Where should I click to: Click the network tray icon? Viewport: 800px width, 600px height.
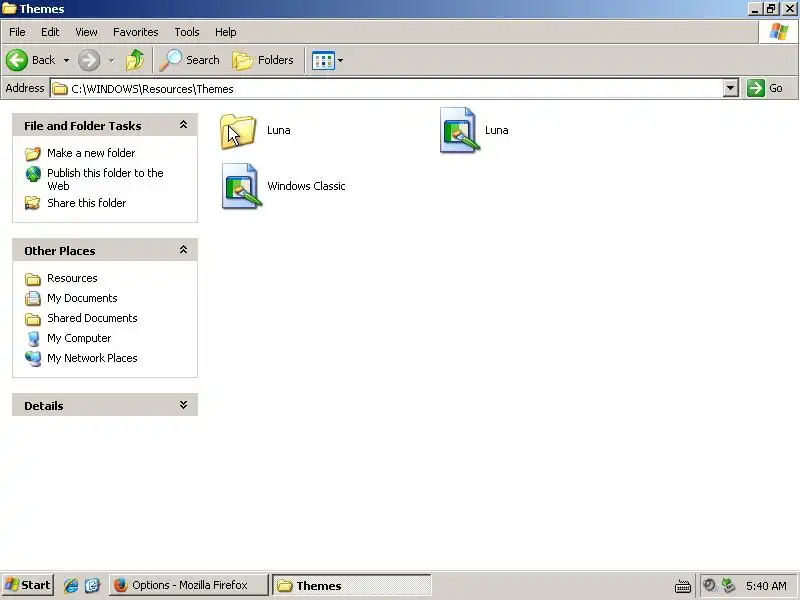pyautogui.click(x=729, y=585)
